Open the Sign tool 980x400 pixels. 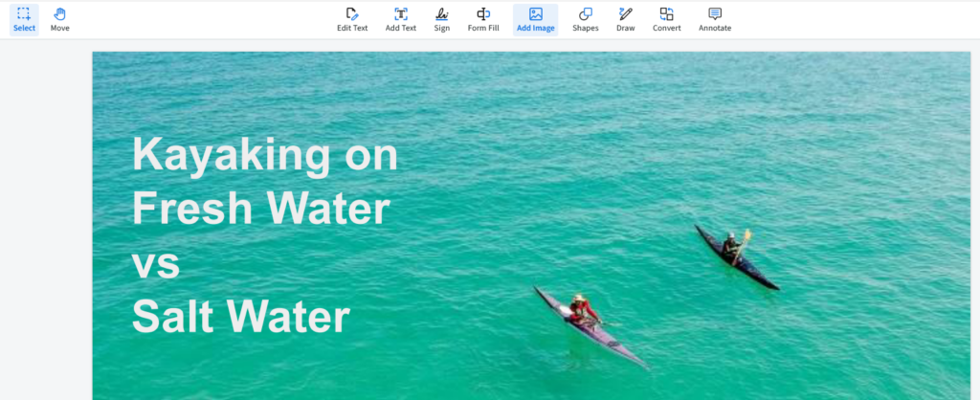(442, 20)
